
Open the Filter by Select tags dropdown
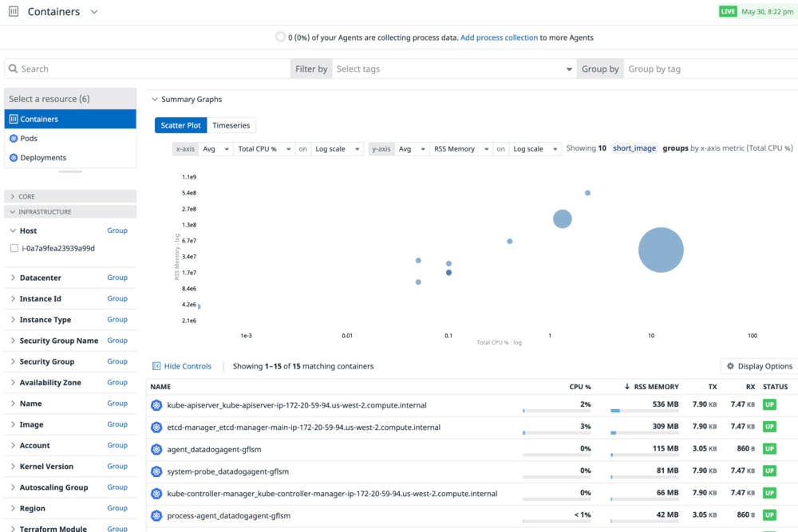pyautogui.click(x=454, y=69)
